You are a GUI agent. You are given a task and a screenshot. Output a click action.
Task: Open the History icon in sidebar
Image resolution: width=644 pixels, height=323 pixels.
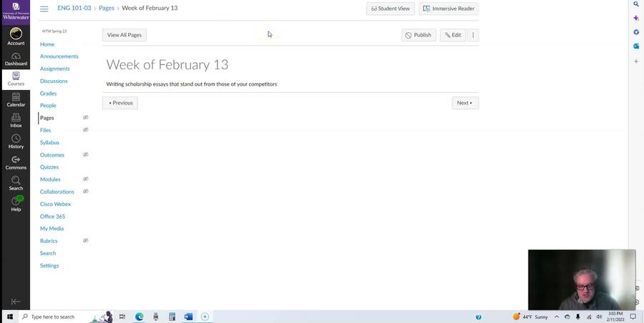(16, 141)
